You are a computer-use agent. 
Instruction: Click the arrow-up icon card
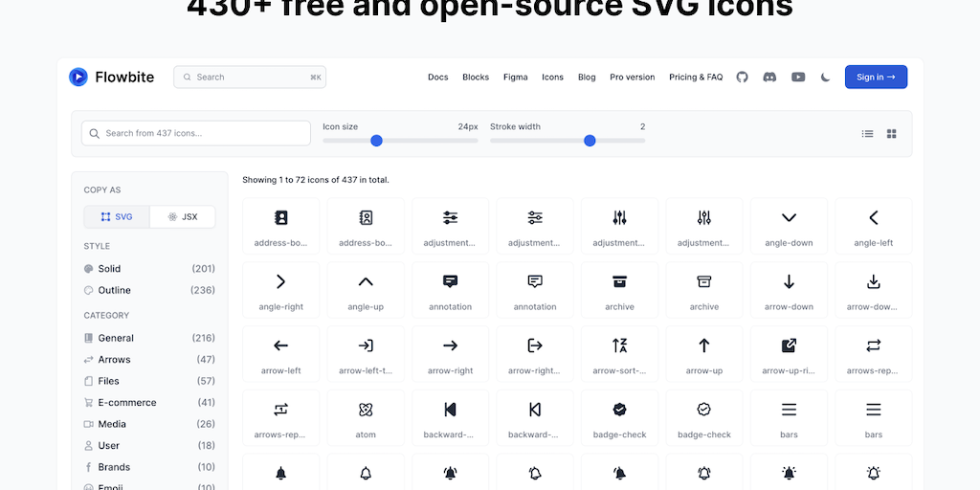click(x=704, y=354)
